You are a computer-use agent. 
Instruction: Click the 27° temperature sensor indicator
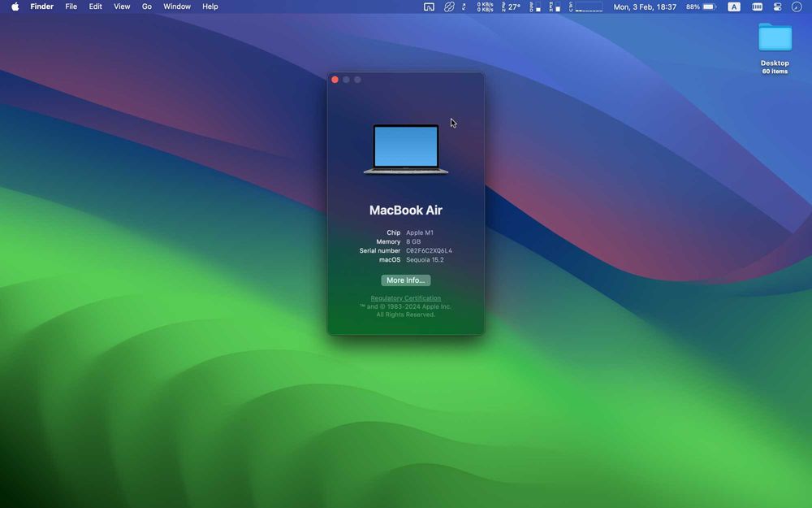(511, 7)
